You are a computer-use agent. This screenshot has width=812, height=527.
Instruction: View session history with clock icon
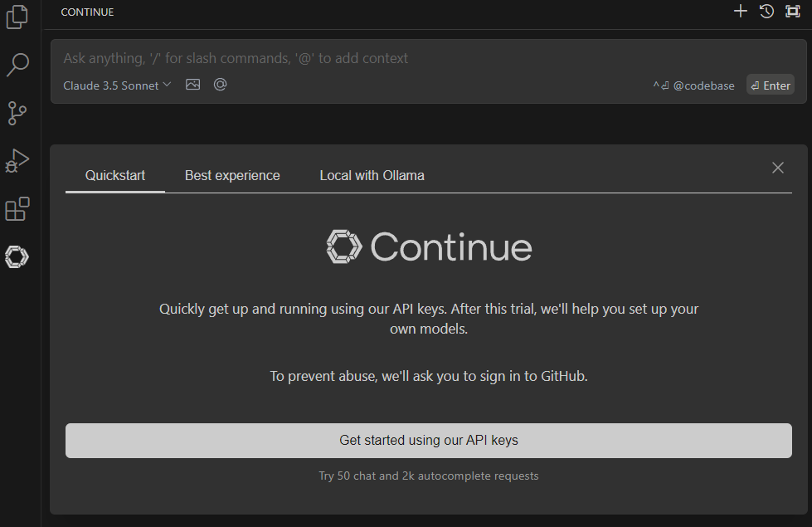pyautogui.click(x=766, y=11)
